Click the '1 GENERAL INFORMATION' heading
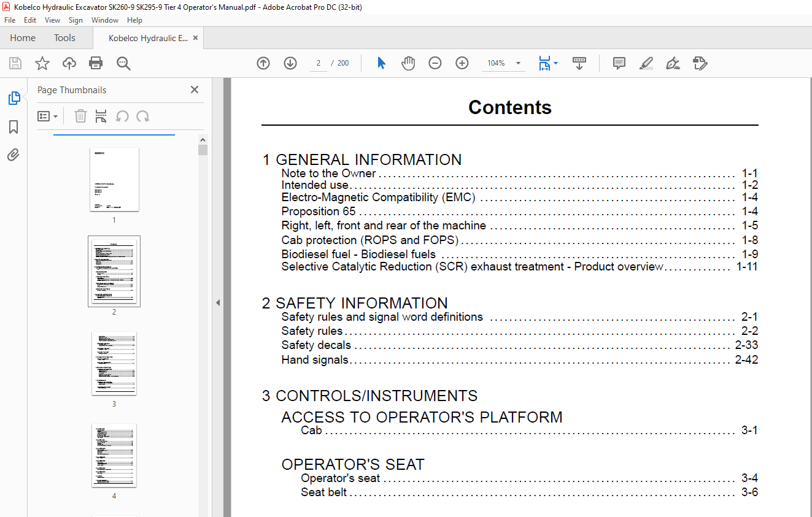The image size is (812, 517). coord(362,160)
